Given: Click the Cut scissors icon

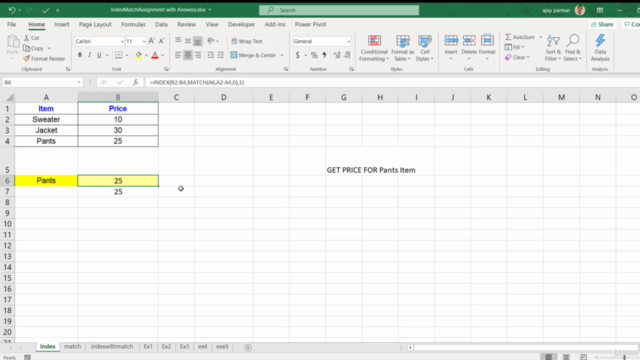Looking at the screenshot, I should coord(27,38).
